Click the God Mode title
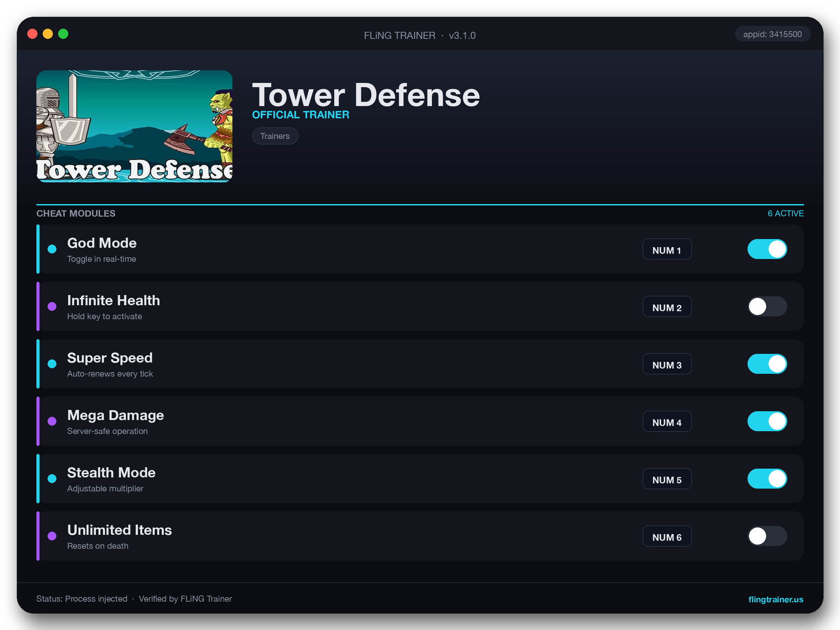The image size is (840, 630). (x=102, y=243)
